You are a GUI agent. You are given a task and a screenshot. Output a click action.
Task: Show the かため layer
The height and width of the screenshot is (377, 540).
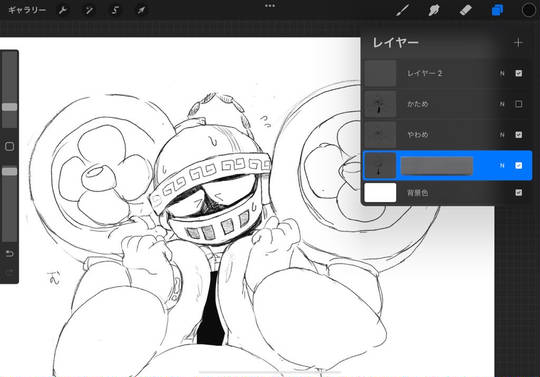(519, 104)
